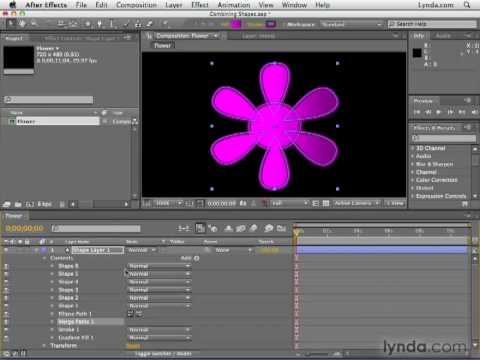The image size is (480, 360).
Task: Toggle the Brainstorm icon in timeline
Action: click(269, 228)
